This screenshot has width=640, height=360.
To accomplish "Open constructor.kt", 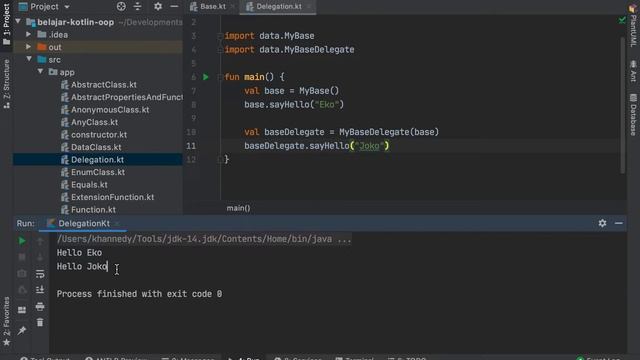I will coord(99,135).
